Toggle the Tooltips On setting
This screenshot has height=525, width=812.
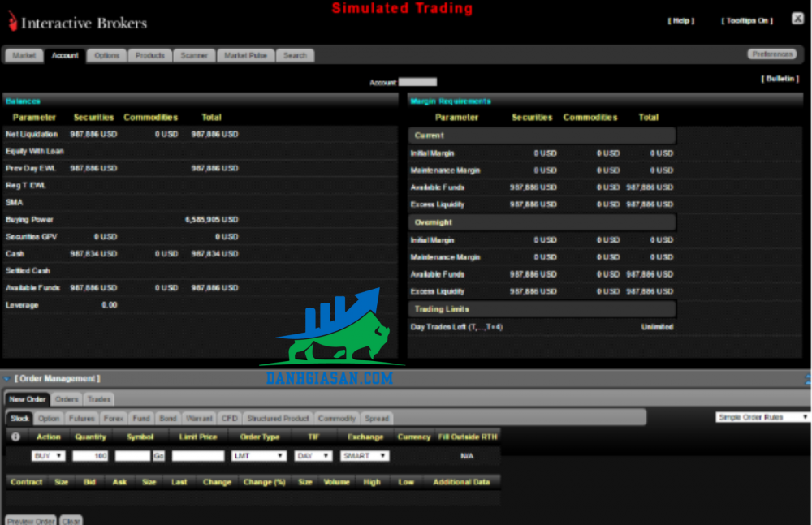point(747,21)
